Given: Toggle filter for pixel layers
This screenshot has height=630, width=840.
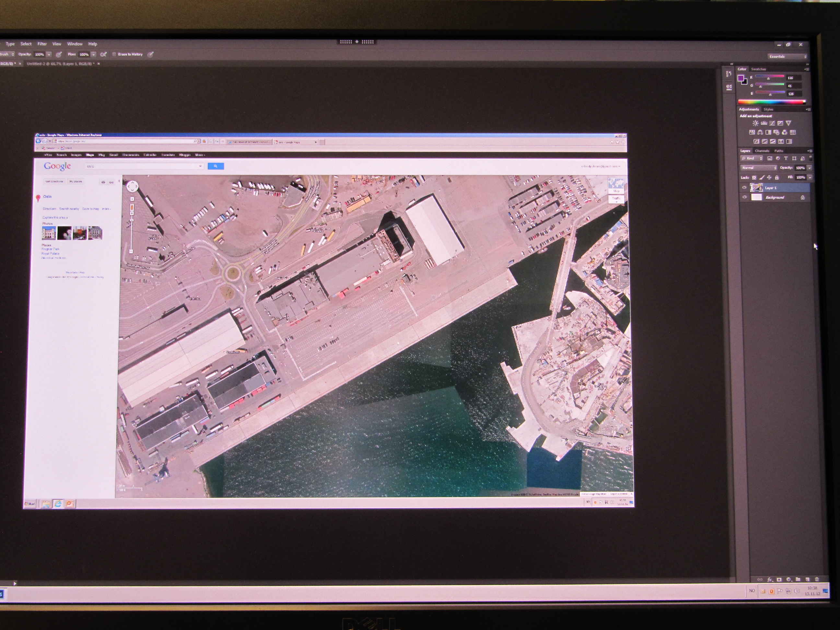Looking at the screenshot, I should click(770, 159).
